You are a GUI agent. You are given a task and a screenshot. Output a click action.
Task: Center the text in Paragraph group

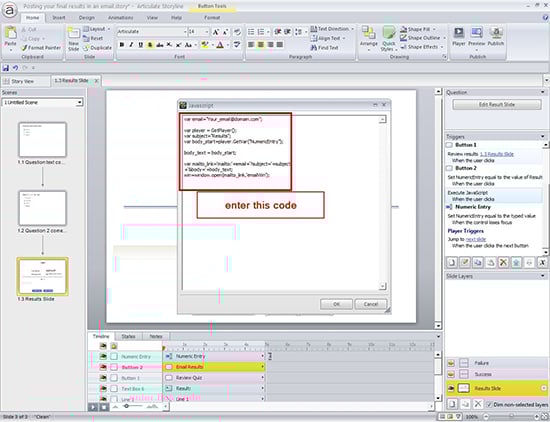click(261, 45)
